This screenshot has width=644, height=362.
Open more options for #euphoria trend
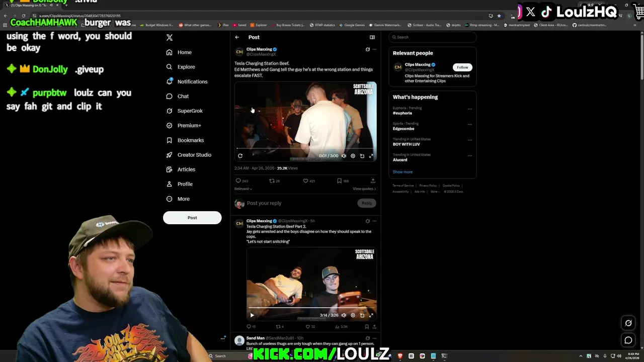pos(470,109)
